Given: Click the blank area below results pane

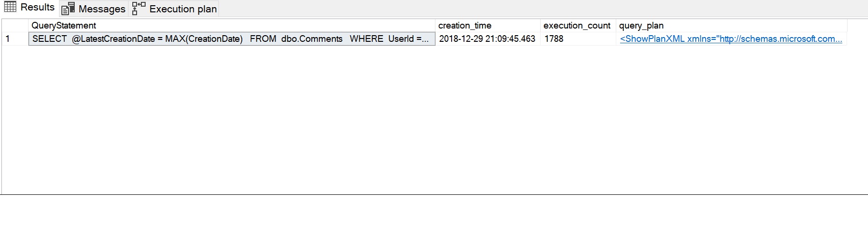Looking at the screenshot, I should click(428, 218).
